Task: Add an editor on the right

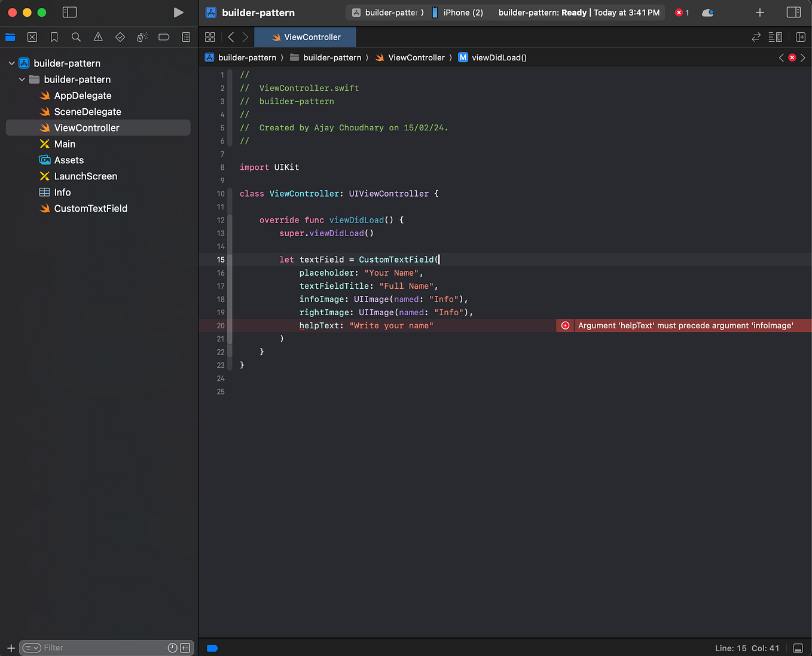Action: [801, 37]
